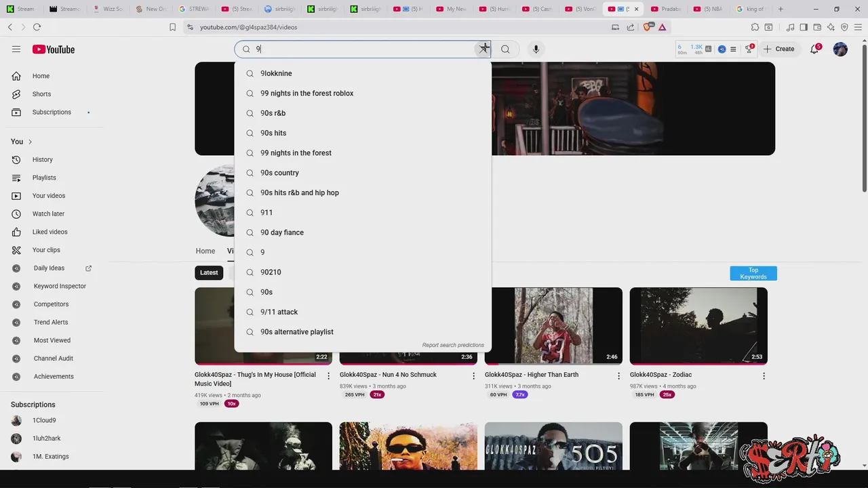Open a new browser tab
The height and width of the screenshot is (488, 868).
point(781,9)
